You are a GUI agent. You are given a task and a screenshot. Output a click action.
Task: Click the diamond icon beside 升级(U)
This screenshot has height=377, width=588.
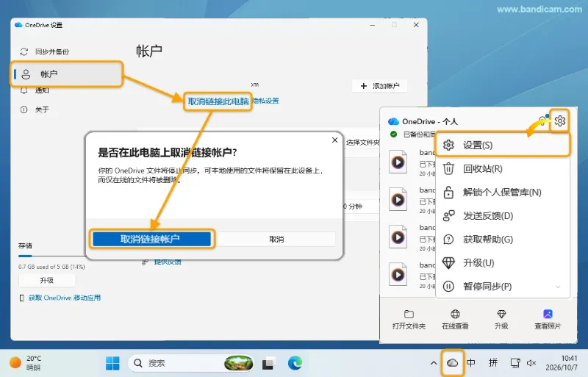point(448,263)
